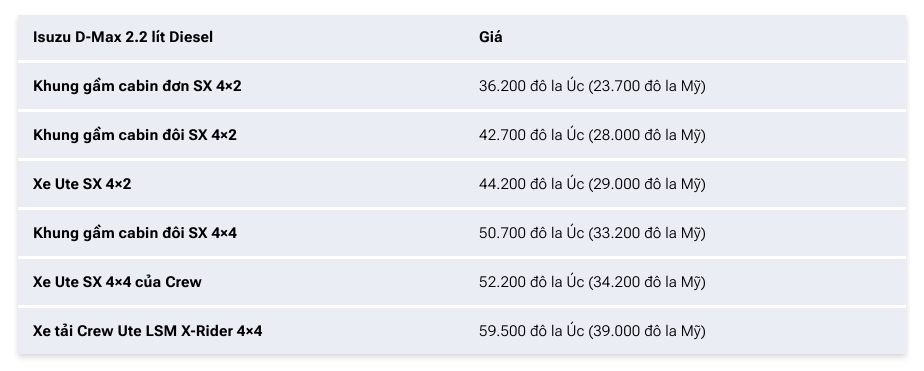Select 'Xe tải Crew Ute LSM X-Rider 4×4' label
This screenshot has width=924, height=371.
coord(147,330)
